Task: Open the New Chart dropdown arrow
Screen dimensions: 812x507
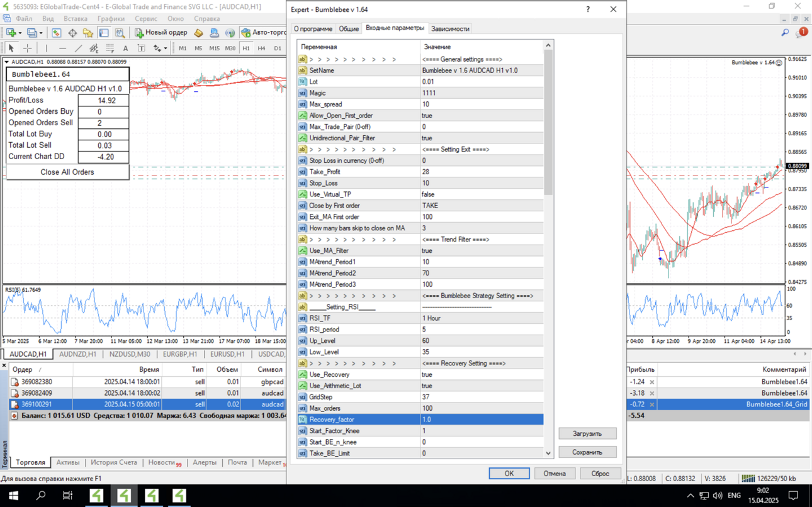Action: (x=20, y=33)
